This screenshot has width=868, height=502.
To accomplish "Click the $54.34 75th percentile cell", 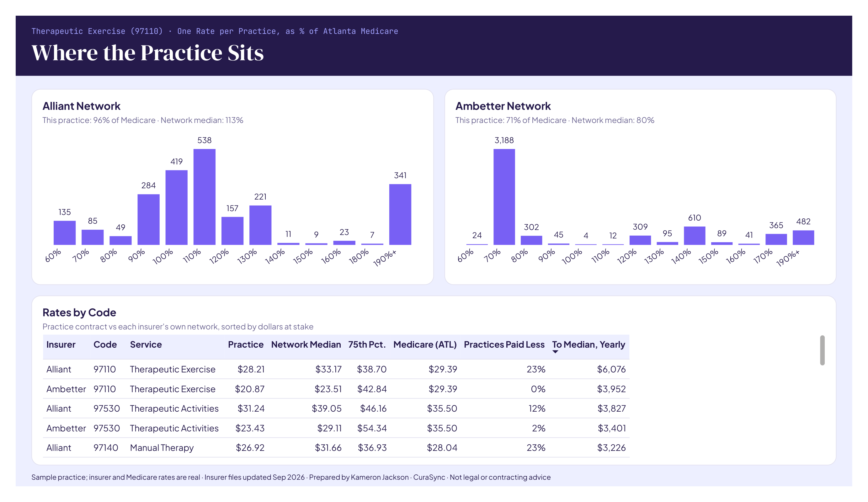I will click(x=372, y=428).
